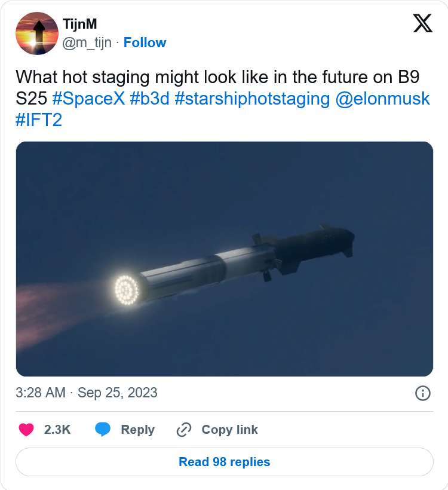Click the #starshiphotstaging hashtag

251,99
